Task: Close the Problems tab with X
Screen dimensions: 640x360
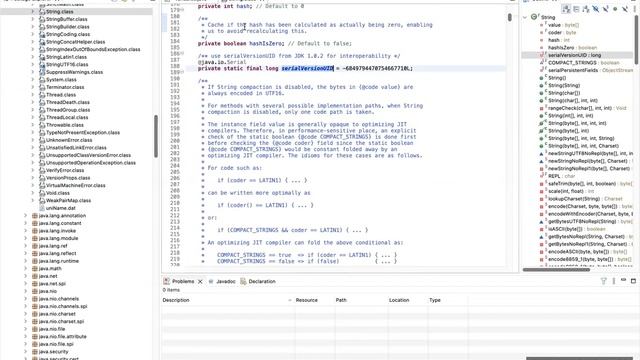Action: [x=200, y=282]
